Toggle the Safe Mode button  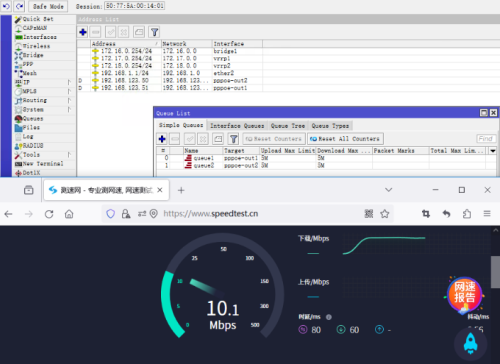tap(48, 6)
